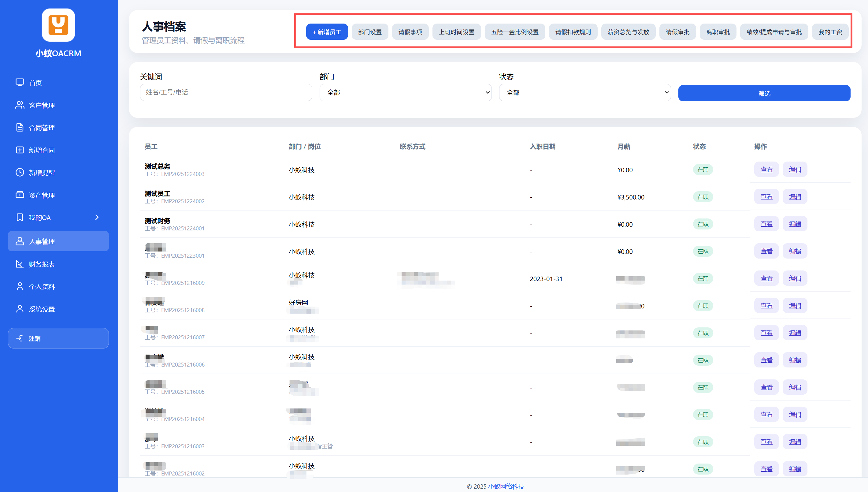
Task: Click the 小蚁OACRM logo icon
Action: (58, 25)
